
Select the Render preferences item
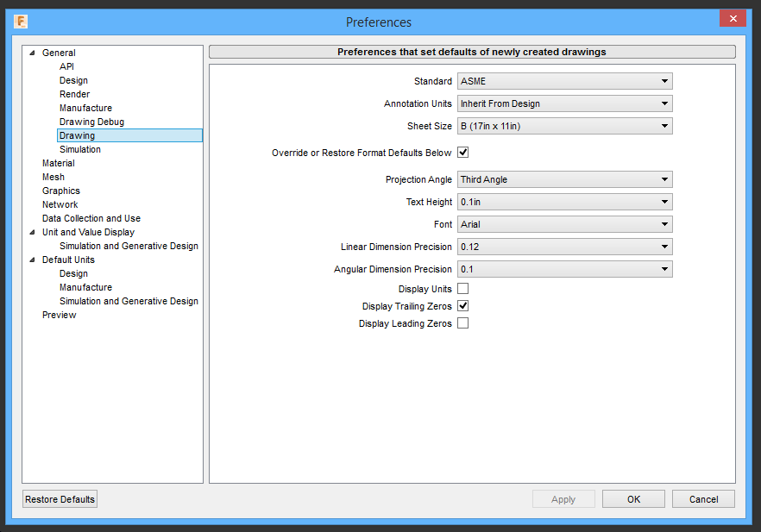pos(75,94)
